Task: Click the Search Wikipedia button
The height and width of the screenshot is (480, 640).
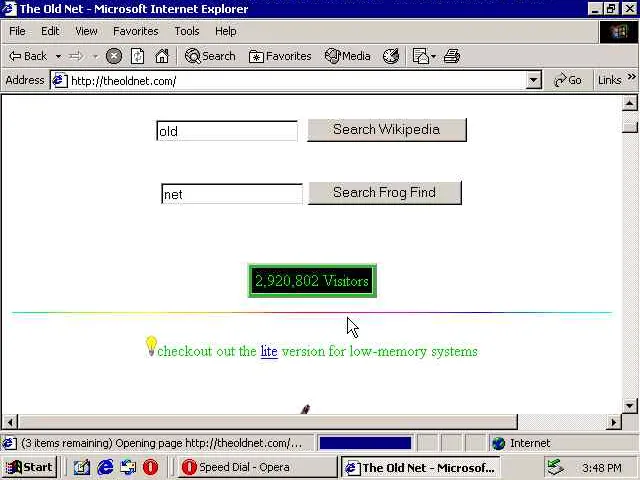Action: point(387,130)
